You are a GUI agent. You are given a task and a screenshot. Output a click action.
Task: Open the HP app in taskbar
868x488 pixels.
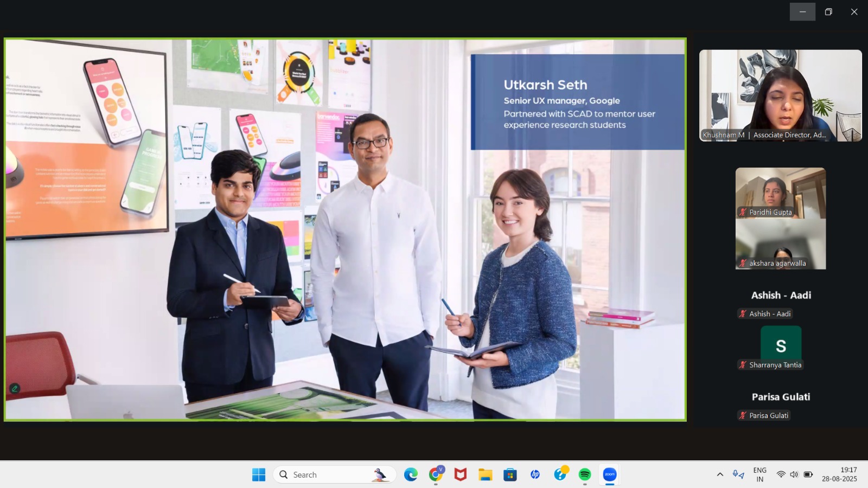535,474
